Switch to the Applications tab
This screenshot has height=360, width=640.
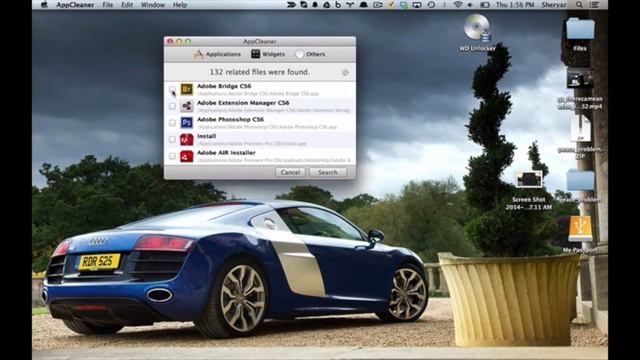(217, 54)
